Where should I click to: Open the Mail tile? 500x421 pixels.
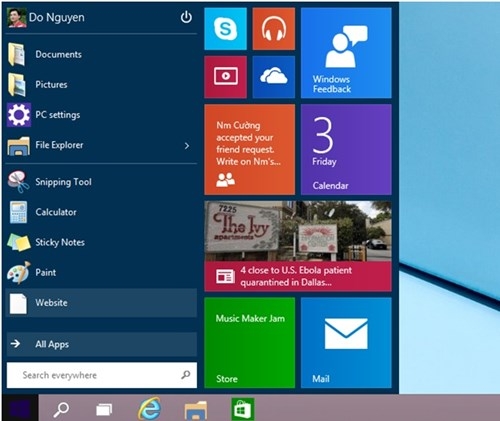click(x=346, y=343)
